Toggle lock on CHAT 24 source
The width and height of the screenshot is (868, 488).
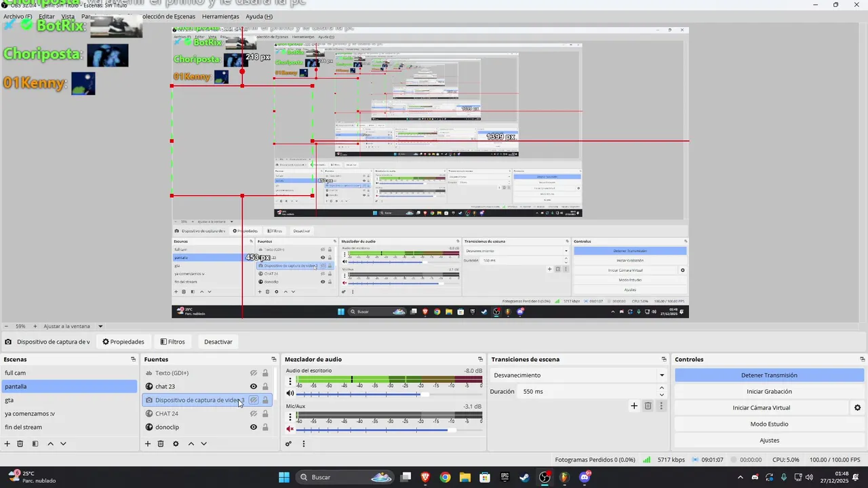(x=265, y=413)
